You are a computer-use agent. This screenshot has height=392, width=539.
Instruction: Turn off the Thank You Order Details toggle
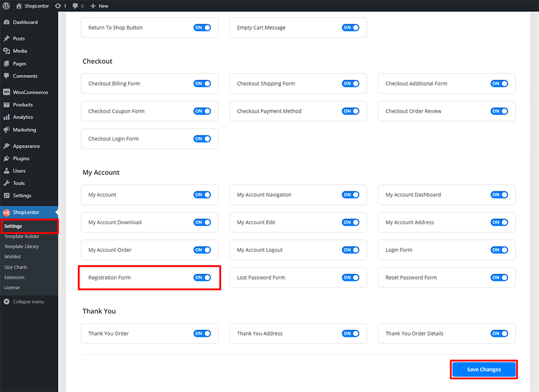499,334
